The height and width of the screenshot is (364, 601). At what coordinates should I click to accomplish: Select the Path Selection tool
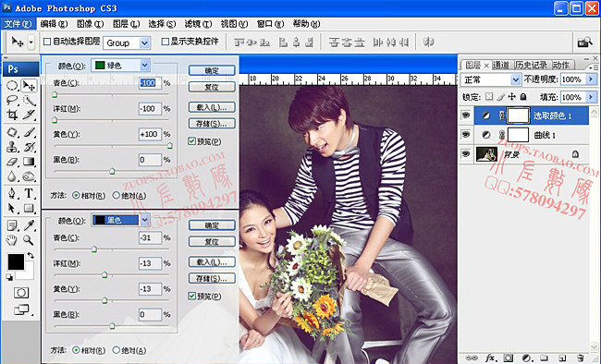click(x=12, y=208)
